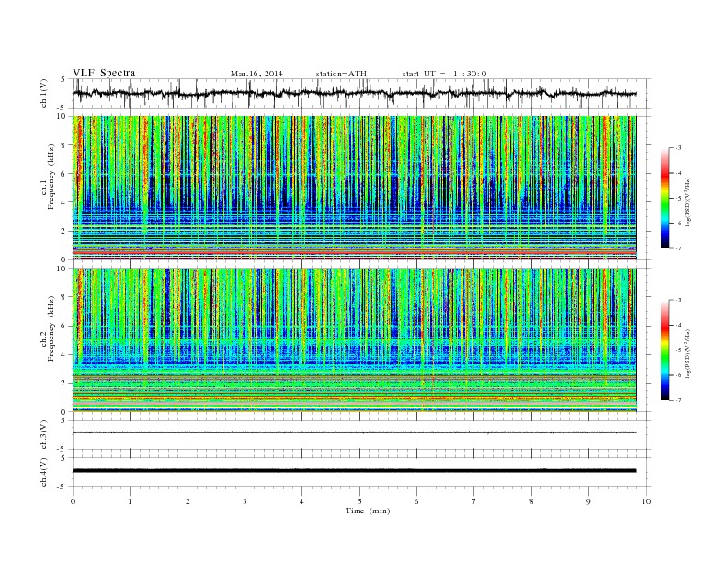This screenshot has height=563, width=728.
Task: Click the "8" kHz tick of the ch.1 spectrogram
Action: click(x=63, y=145)
